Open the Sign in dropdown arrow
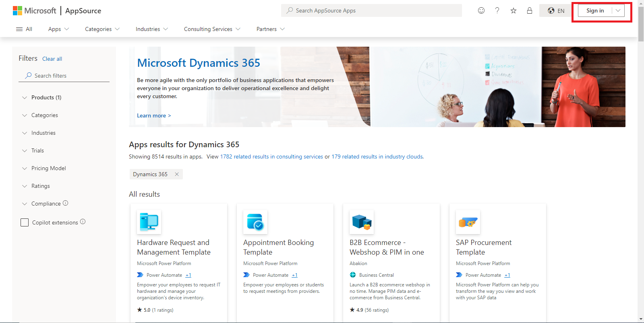This screenshot has height=323, width=644. [618, 10]
